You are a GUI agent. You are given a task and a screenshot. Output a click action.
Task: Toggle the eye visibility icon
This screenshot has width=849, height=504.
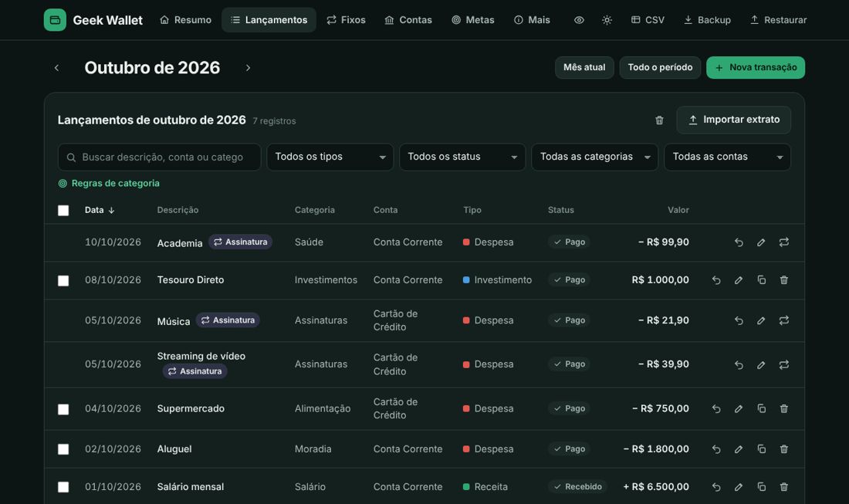(579, 20)
